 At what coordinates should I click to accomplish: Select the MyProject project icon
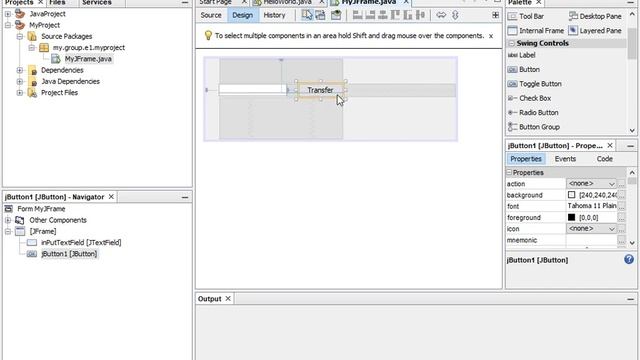tap(20, 25)
